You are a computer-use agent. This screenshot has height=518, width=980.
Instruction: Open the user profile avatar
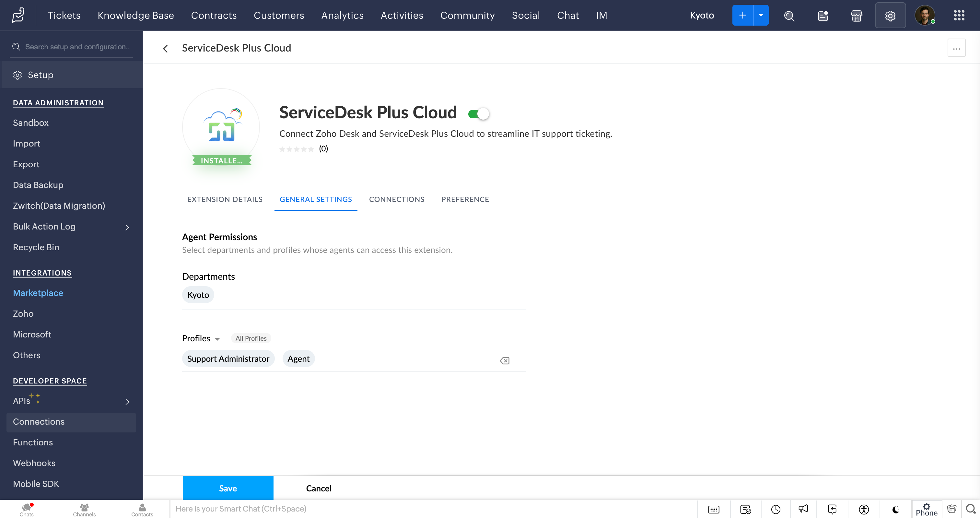925,15
